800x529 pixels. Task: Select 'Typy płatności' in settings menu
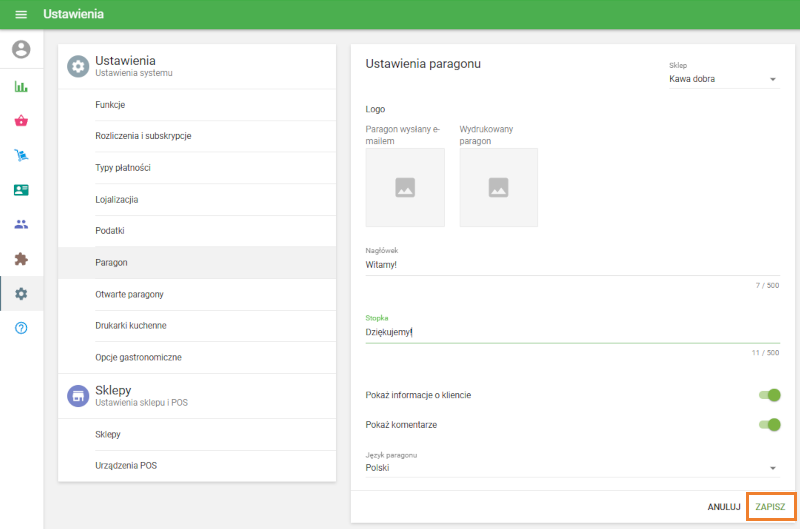[x=123, y=167]
